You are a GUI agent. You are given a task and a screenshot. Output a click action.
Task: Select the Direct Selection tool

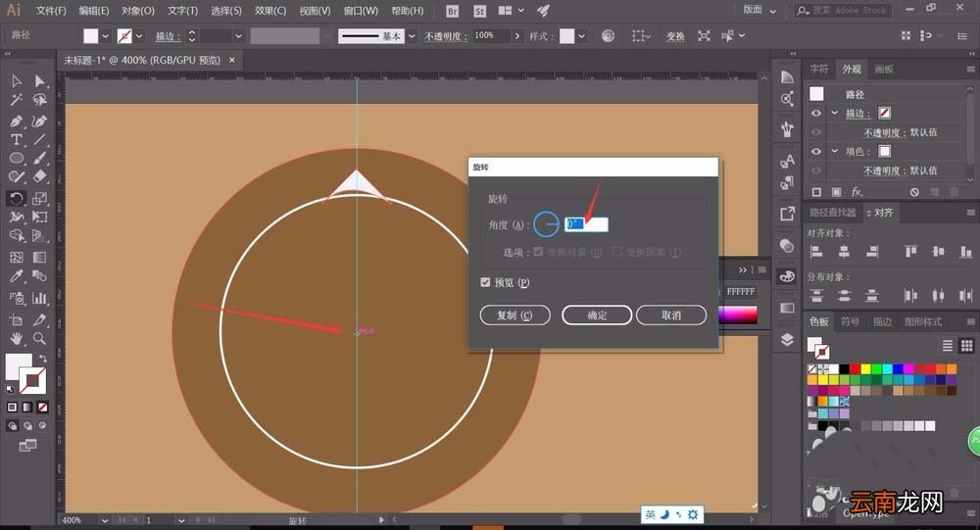click(x=39, y=81)
